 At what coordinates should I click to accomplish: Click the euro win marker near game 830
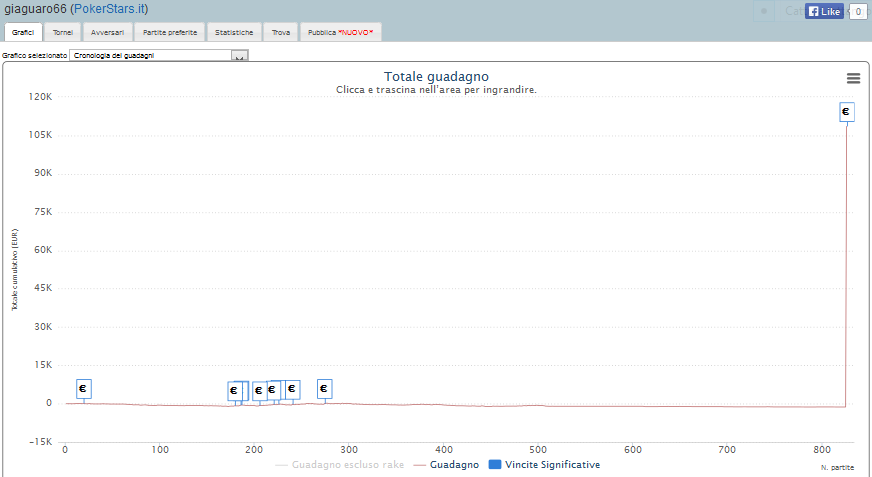tap(846, 112)
